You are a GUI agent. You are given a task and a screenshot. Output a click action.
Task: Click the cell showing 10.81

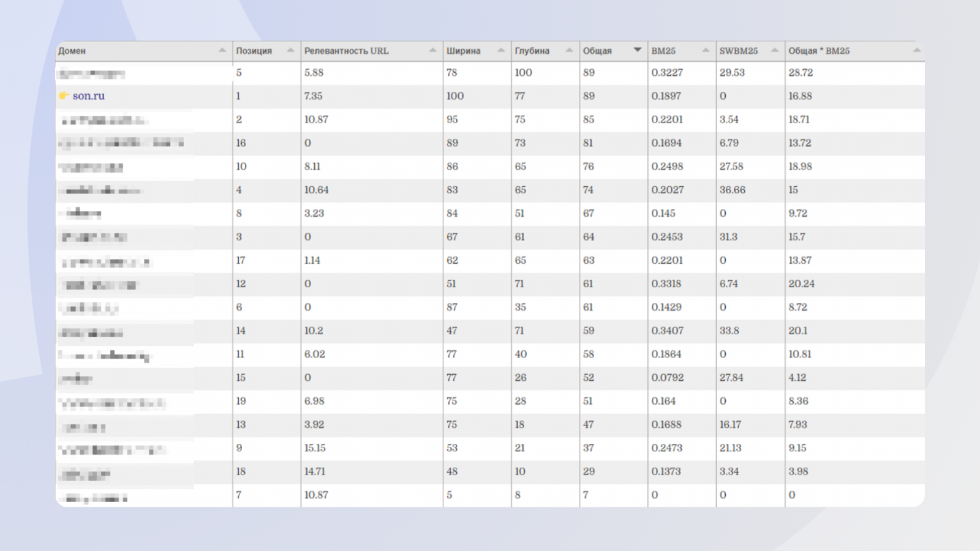point(799,354)
